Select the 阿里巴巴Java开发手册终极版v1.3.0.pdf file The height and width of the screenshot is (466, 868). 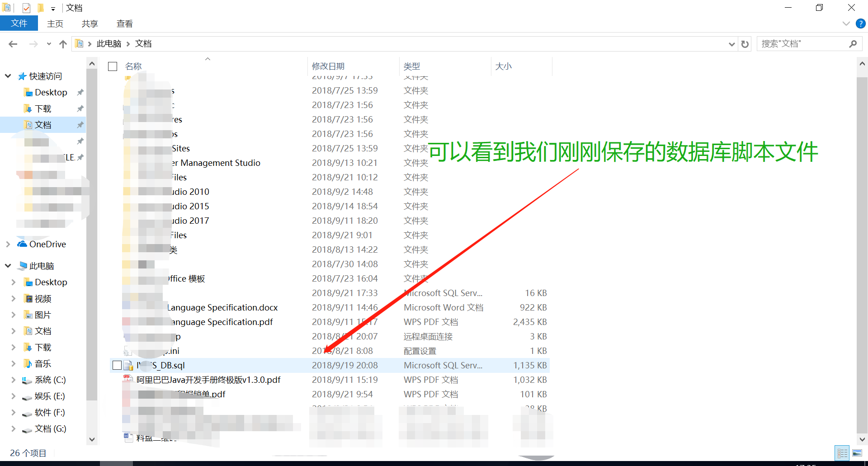[x=208, y=380]
